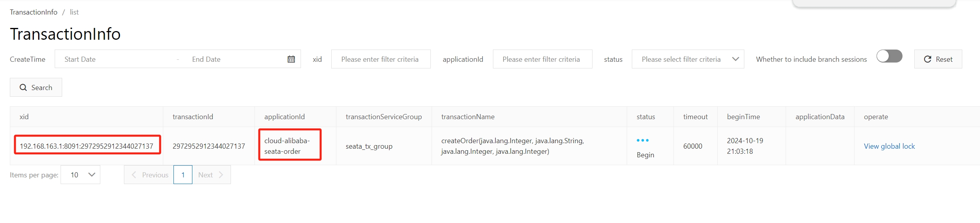Screen dimensions: 980x223
Task: Select page 1 in pagination
Action: pyautogui.click(x=183, y=175)
